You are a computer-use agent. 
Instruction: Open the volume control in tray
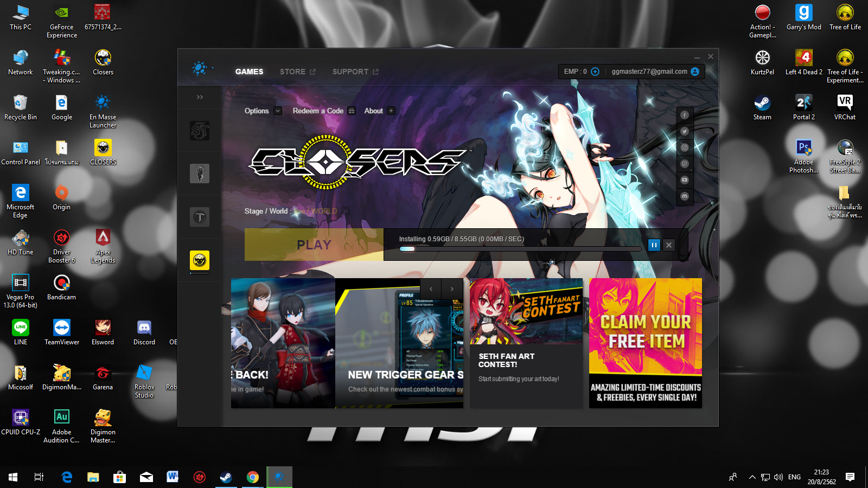coord(778,477)
